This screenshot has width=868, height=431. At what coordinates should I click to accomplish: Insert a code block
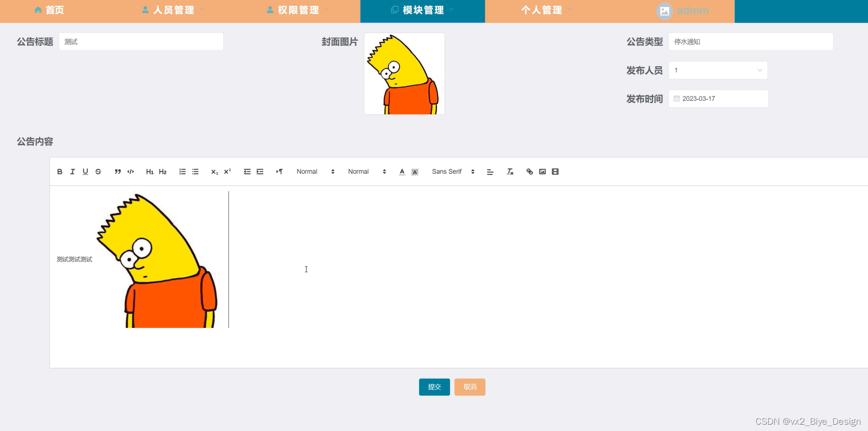coord(131,172)
